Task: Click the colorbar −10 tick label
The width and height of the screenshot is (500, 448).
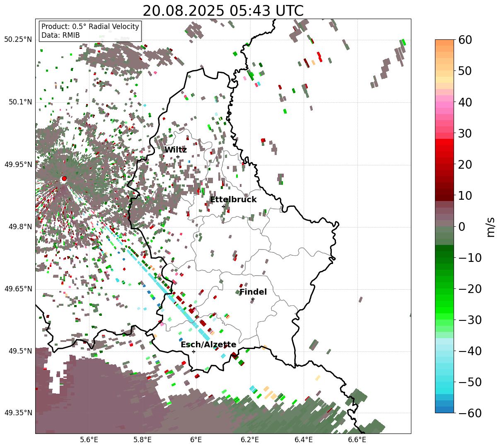Action: point(470,257)
